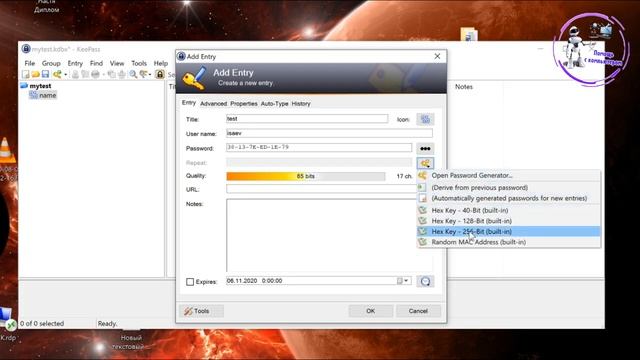This screenshot has height=360, width=640.
Task: Open the Help menu
Action: coord(161,63)
